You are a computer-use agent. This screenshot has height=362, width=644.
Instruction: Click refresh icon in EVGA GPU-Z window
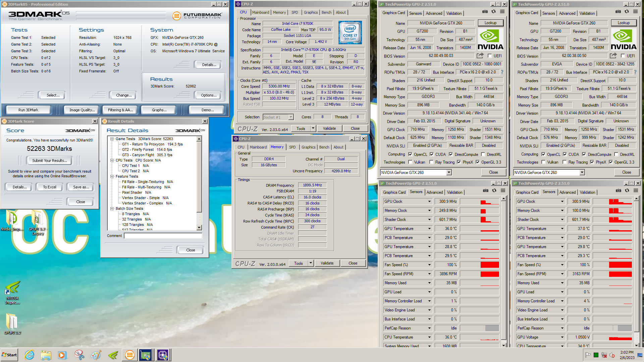[627, 12]
